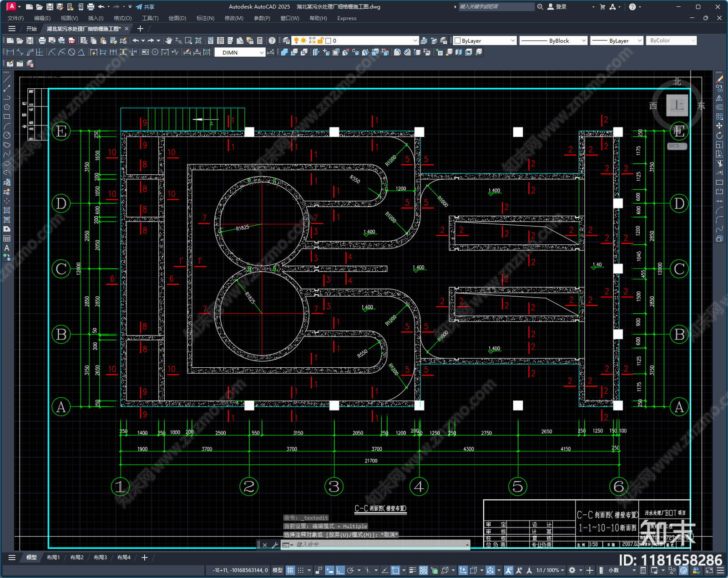Click the Angular dimension tool
This screenshot has height=578, width=728.
[81, 52]
